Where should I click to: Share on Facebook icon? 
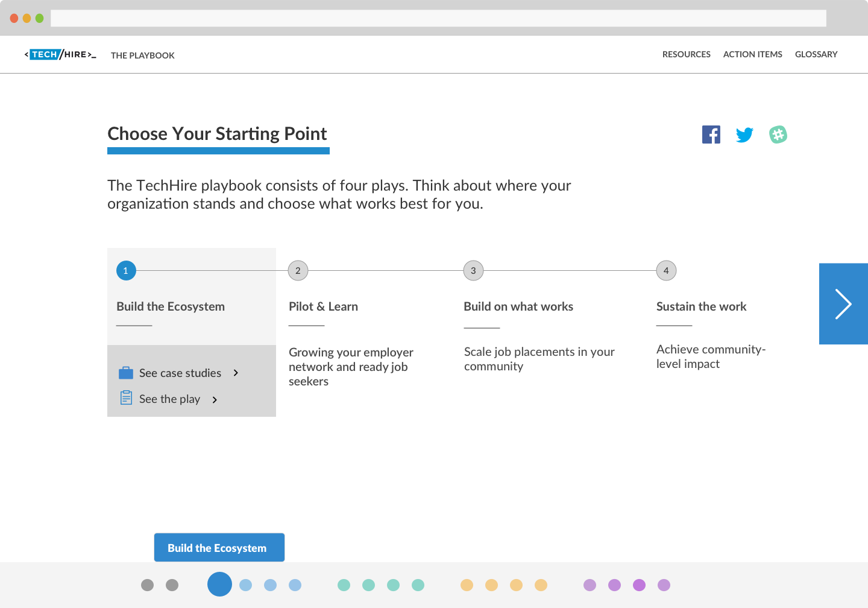click(x=711, y=135)
